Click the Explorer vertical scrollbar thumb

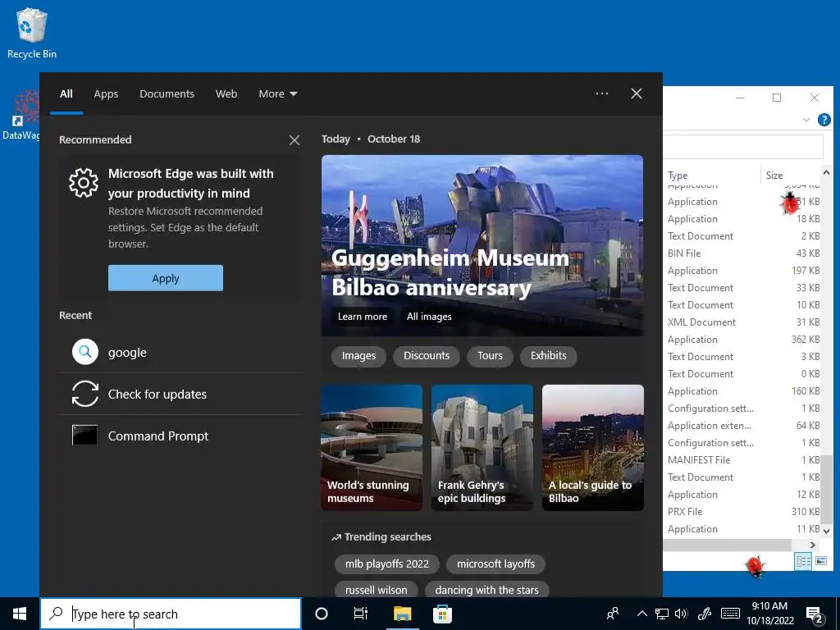[827, 490]
